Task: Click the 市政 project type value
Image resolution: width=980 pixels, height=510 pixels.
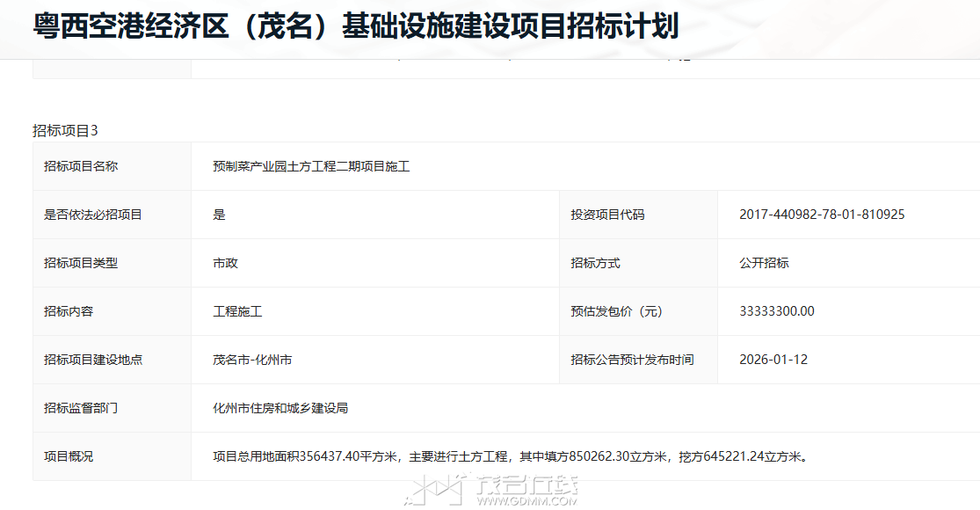Action: pos(225,263)
